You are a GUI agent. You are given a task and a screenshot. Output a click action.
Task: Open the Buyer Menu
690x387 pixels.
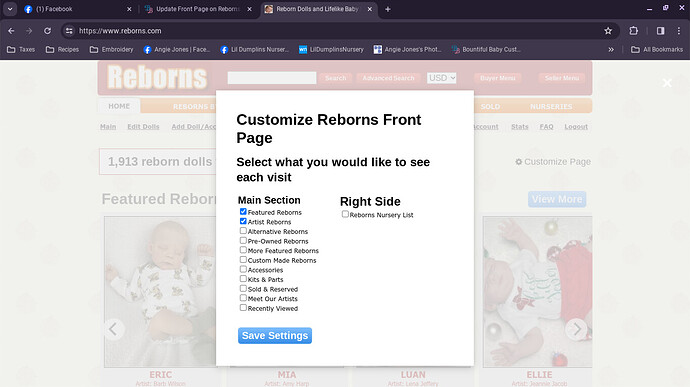[x=498, y=78]
